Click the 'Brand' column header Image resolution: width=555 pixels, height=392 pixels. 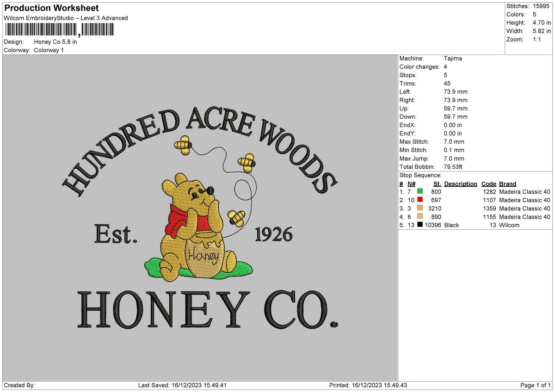coord(508,184)
